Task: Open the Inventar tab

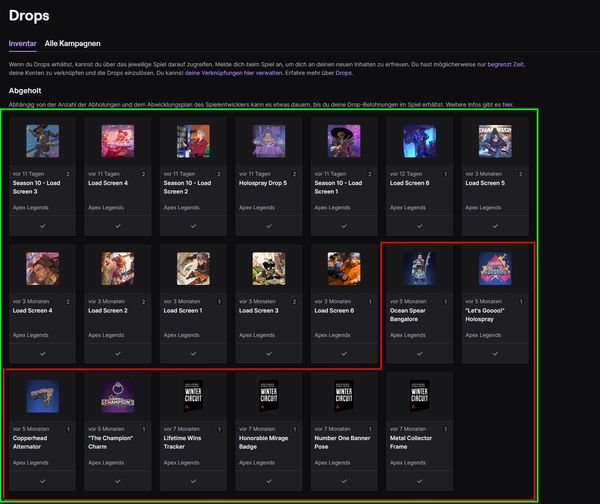Action: [x=23, y=44]
